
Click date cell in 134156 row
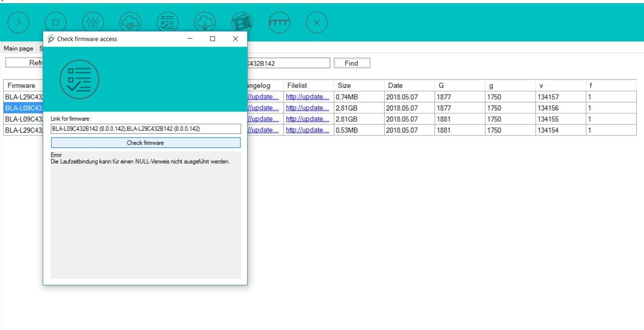pos(409,108)
